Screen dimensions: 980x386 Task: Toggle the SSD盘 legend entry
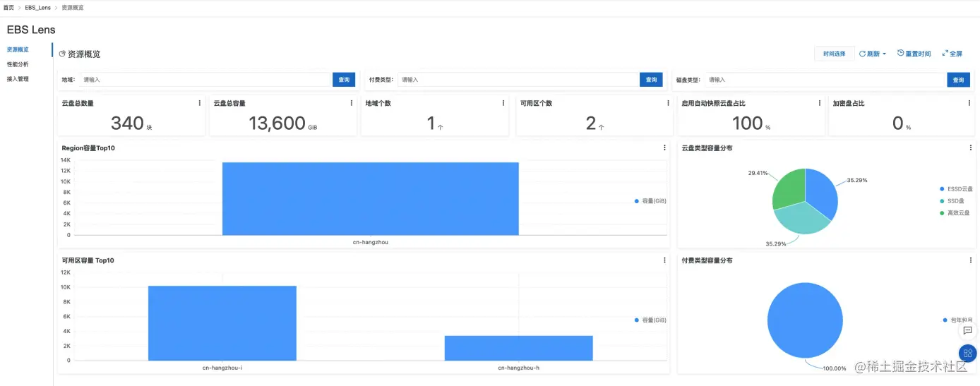coord(952,201)
